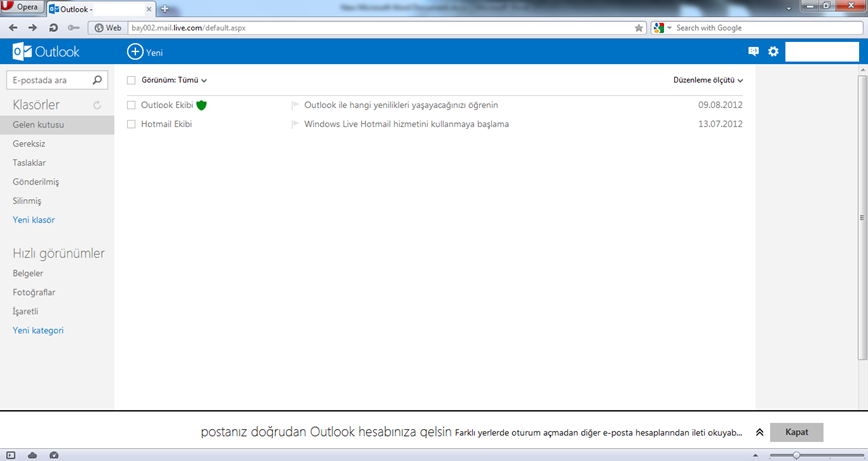Open the closed tabs dropdown arrow
The height and width of the screenshot is (461, 868).
pyautogui.click(x=789, y=9)
